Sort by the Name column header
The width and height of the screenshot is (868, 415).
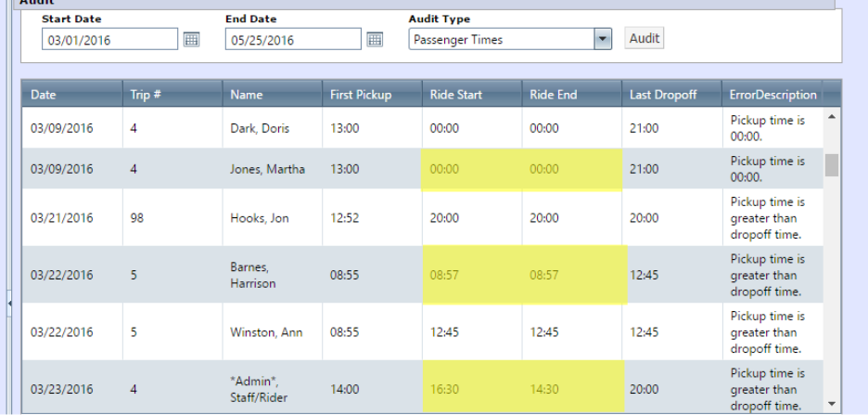tap(272, 94)
